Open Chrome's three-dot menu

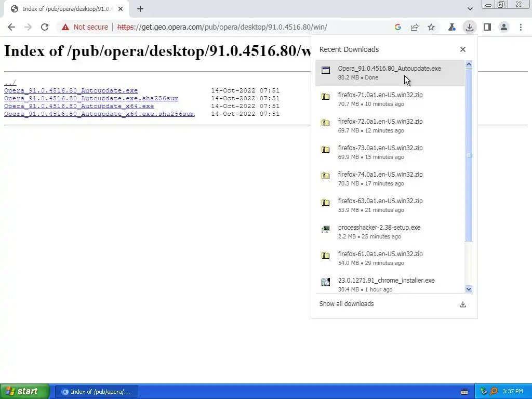point(521,27)
